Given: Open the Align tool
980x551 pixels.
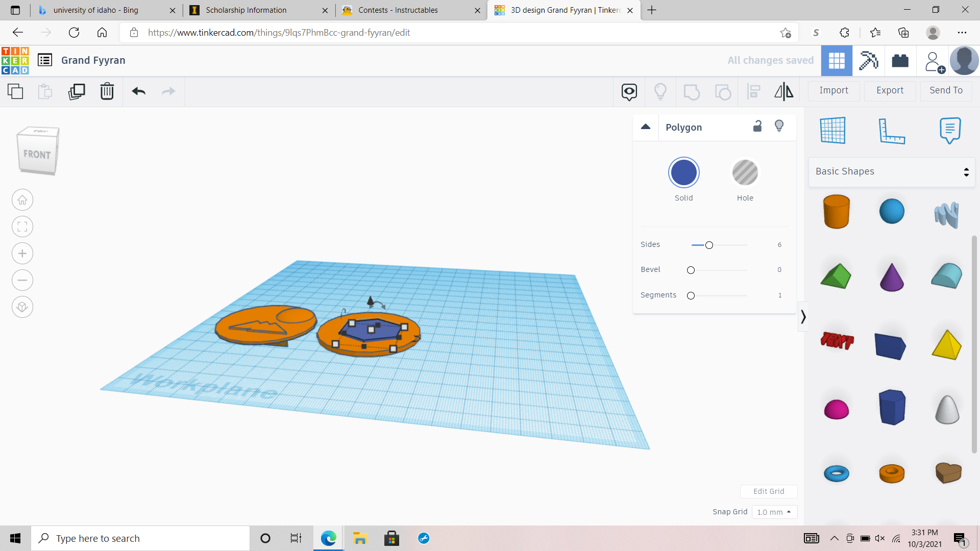Looking at the screenshot, I should [753, 91].
